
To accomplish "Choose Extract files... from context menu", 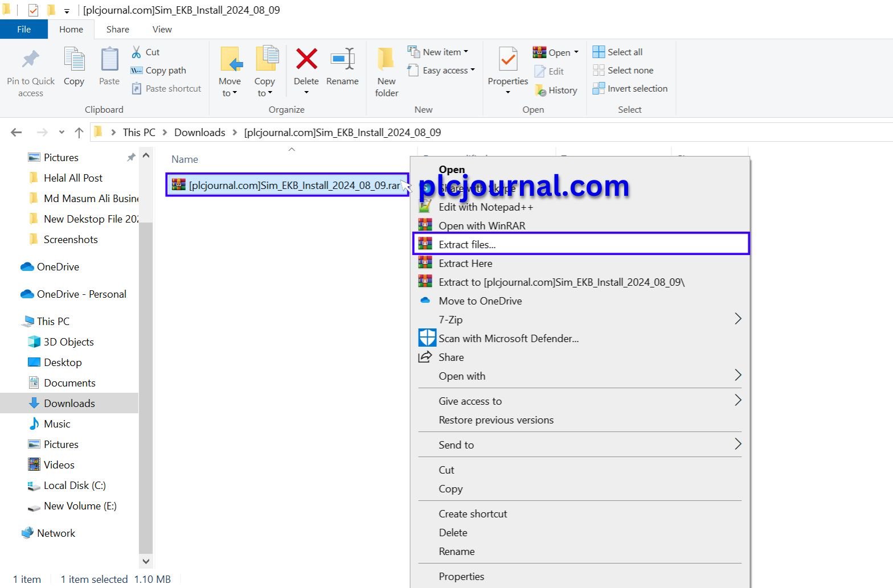I will click(580, 244).
